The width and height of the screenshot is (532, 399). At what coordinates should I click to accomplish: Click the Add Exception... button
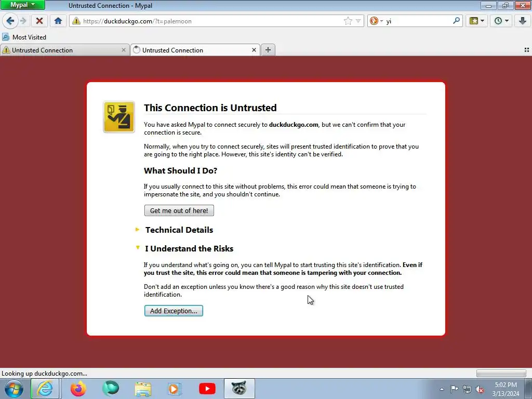click(x=174, y=311)
